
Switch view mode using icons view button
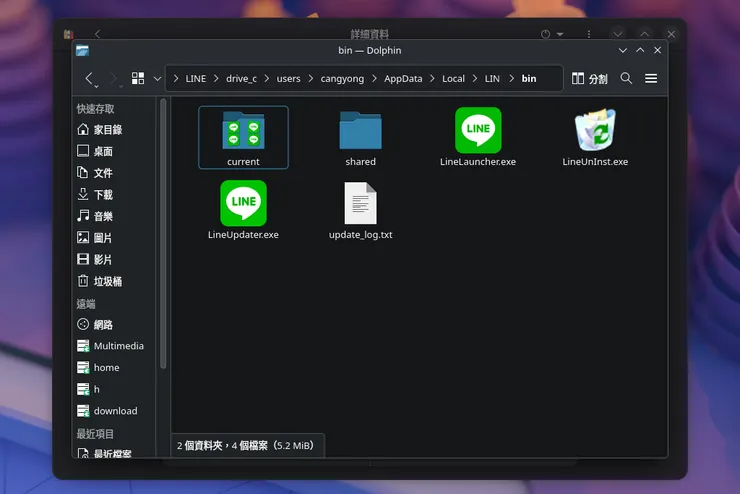coord(138,78)
